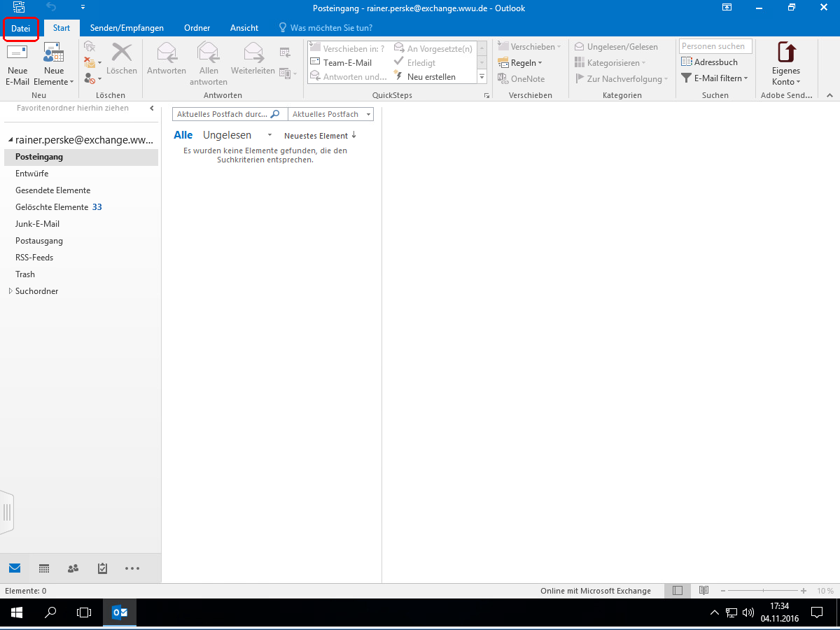Click the Neue E-Mail icon
Viewport: 840px width, 630px height.
(17, 55)
